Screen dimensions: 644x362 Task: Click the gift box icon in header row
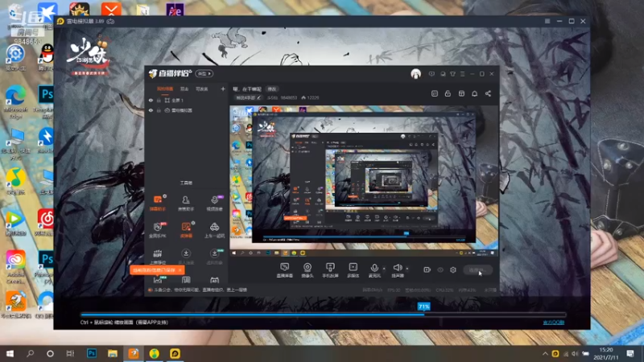(x=461, y=93)
